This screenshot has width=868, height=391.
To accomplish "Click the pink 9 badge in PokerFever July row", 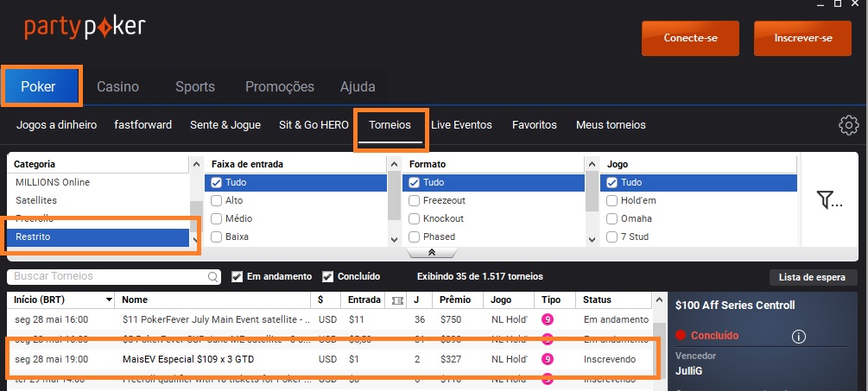I will click(x=548, y=319).
